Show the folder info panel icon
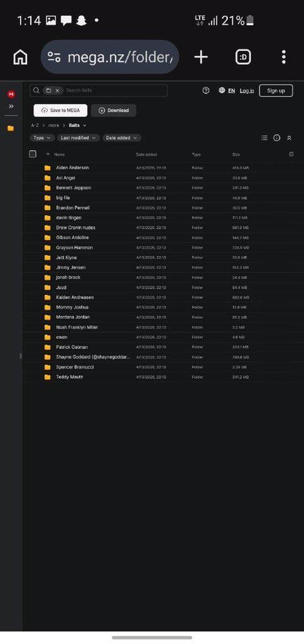 click(277, 138)
